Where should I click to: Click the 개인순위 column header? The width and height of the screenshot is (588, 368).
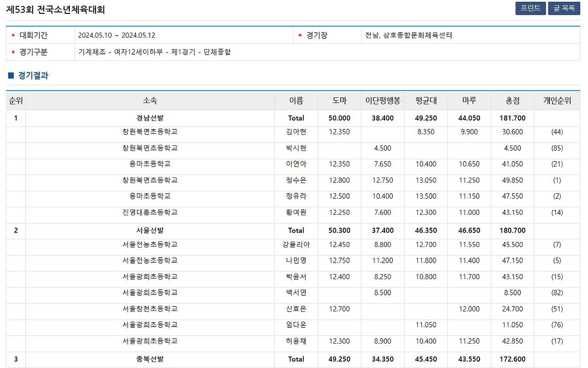point(557,100)
